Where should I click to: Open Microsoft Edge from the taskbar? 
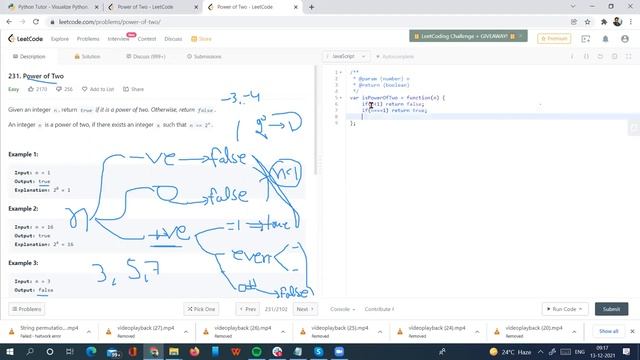tap(91, 351)
